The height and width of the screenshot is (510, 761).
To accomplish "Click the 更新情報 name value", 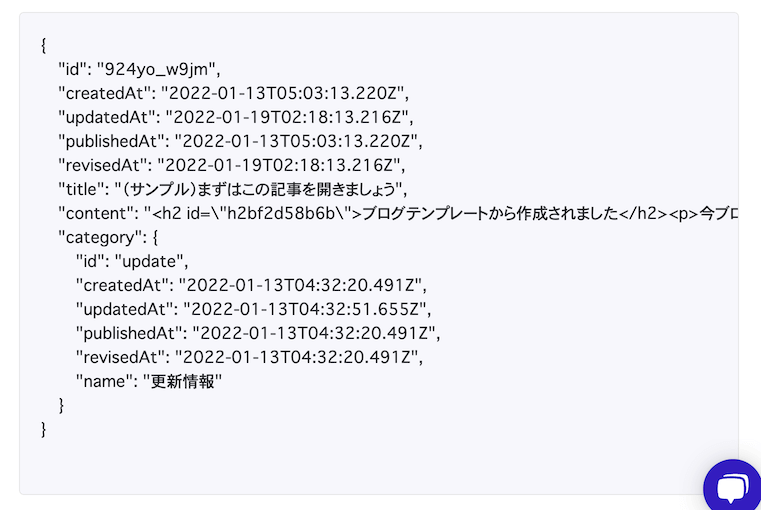I will click(x=182, y=381).
